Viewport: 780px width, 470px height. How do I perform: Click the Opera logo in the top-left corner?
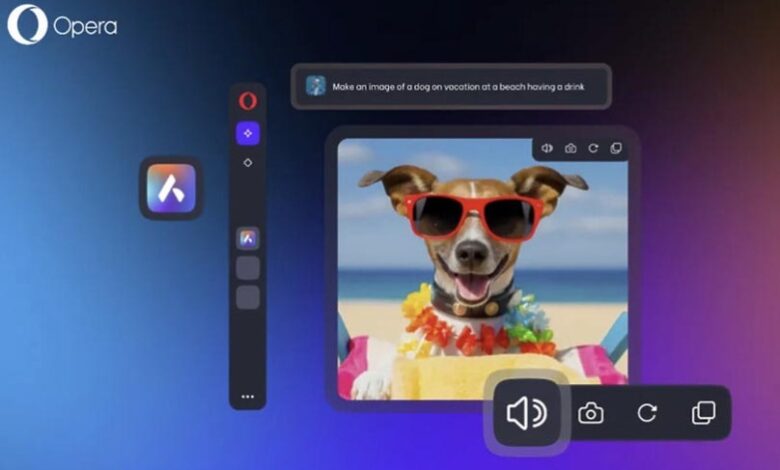[62, 25]
